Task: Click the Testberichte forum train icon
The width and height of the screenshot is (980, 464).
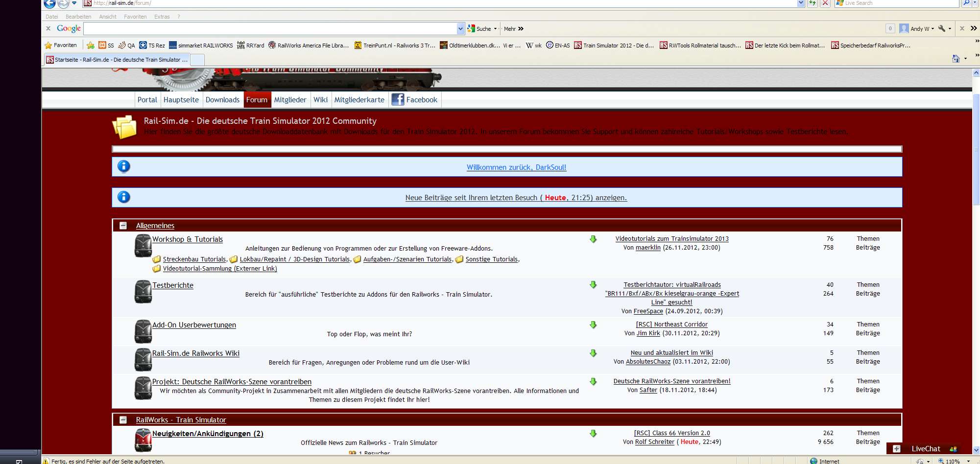Action: (143, 291)
